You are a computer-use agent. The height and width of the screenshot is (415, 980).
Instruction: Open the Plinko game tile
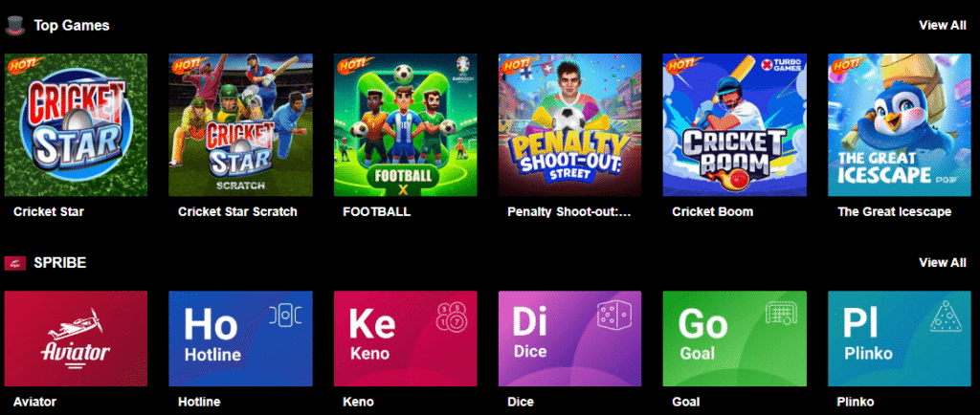coord(900,339)
